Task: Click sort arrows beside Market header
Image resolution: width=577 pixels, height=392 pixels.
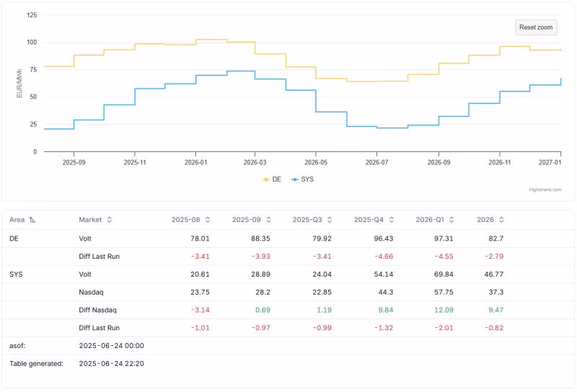Action: point(110,220)
